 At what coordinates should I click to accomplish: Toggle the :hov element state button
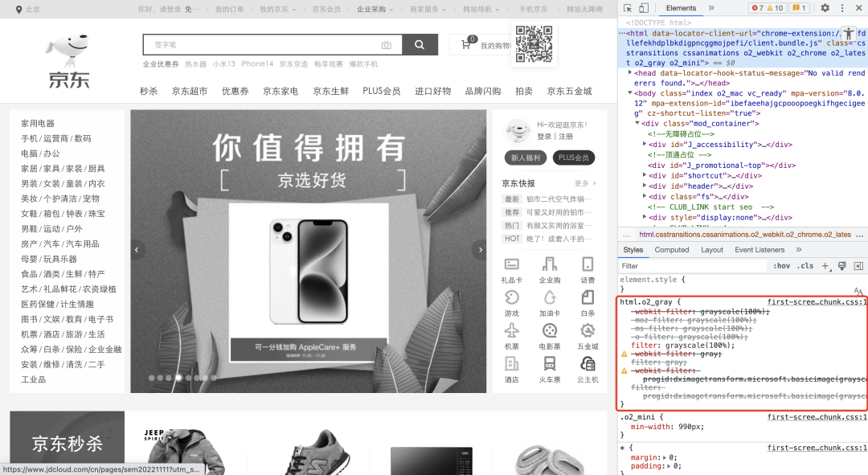[x=781, y=266]
